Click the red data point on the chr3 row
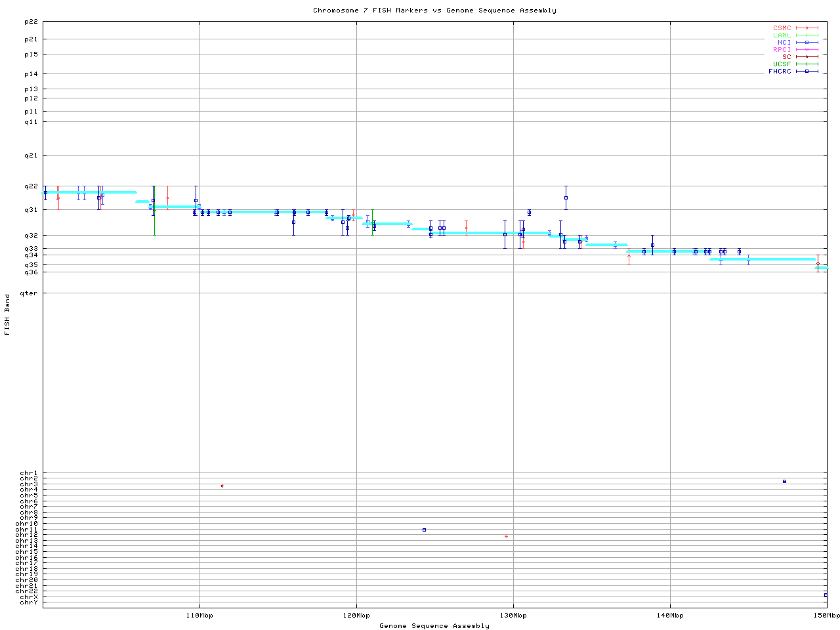 (222, 486)
